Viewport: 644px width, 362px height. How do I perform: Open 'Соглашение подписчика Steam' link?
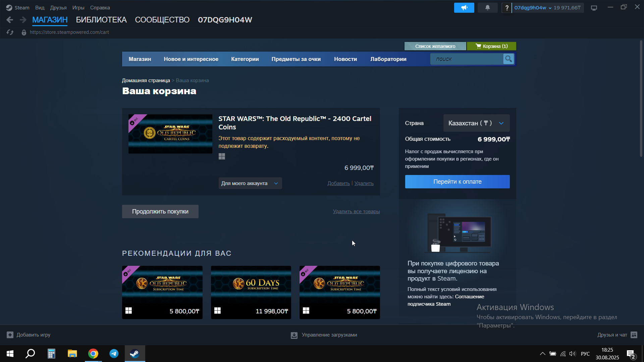[x=446, y=300]
